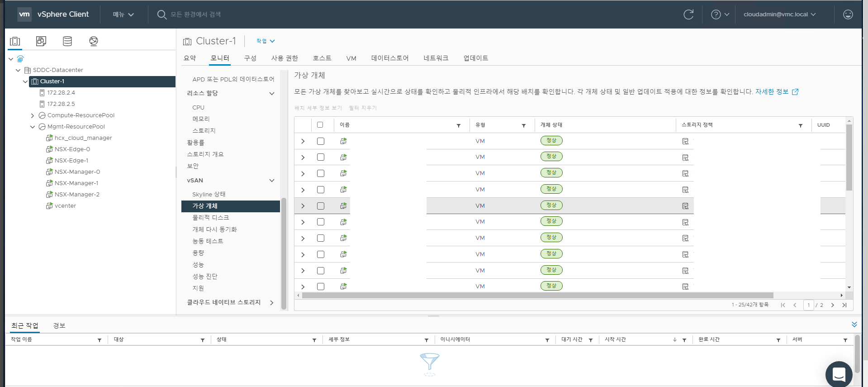Check the seventh row checkbox

point(321,238)
